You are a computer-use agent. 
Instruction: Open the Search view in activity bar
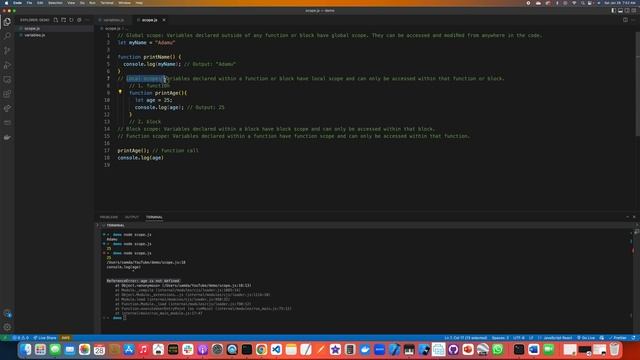pyautogui.click(x=7, y=36)
